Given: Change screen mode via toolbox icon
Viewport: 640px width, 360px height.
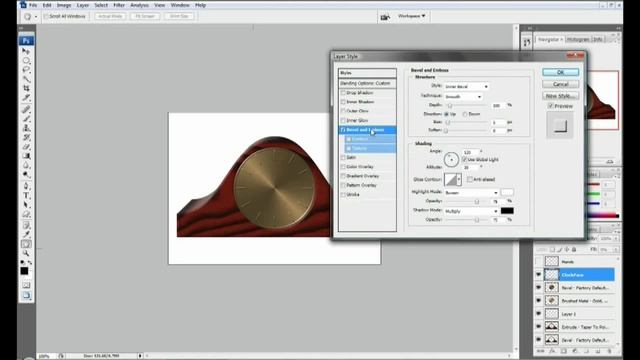Looking at the screenshot, I should point(26,295).
